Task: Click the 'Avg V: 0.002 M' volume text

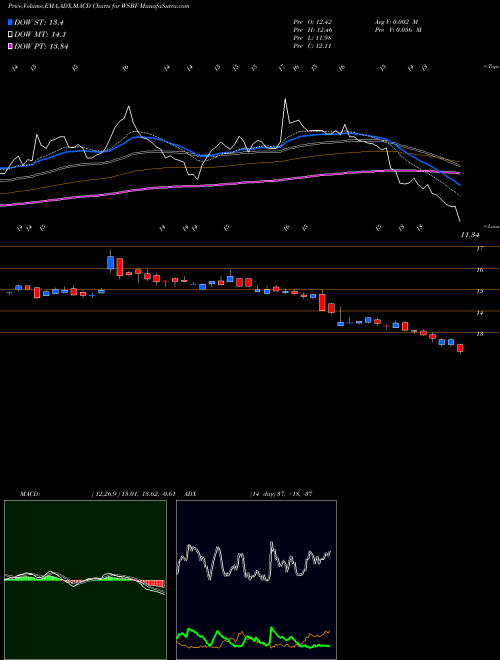Action: point(396,22)
